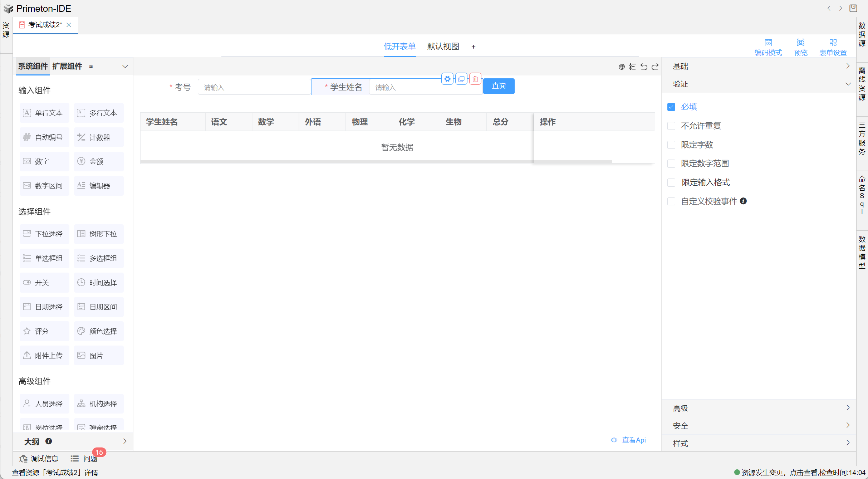Open 编码模式 code mode
868x479 pixels.
click(768, 47)
